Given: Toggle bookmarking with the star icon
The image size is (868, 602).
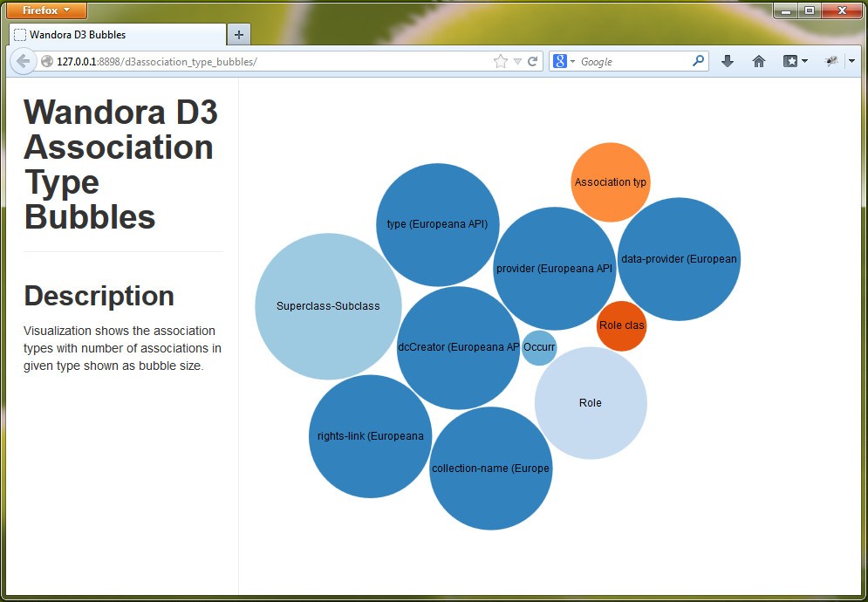Looking at the screenshot, I should click(499, 61).
